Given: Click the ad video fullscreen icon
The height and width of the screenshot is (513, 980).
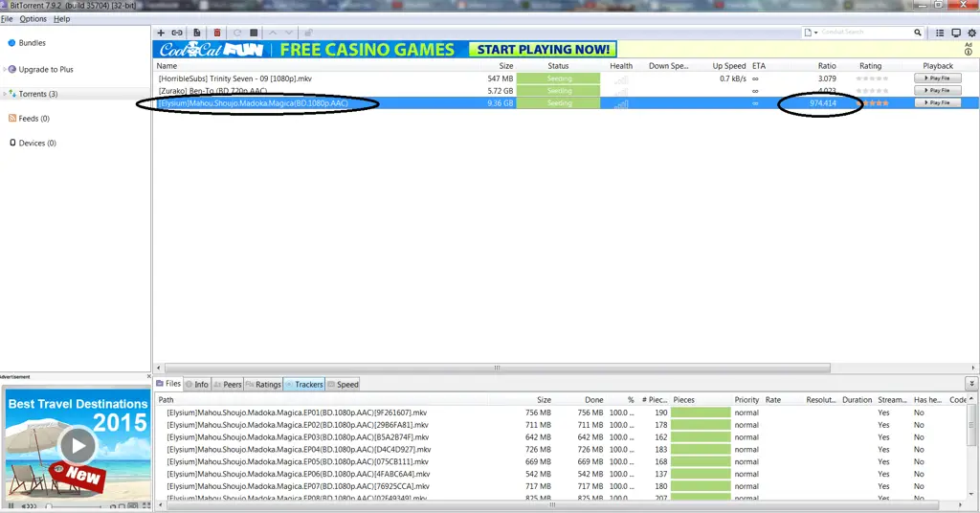Looking at the screenshot, I should point(146,506).
